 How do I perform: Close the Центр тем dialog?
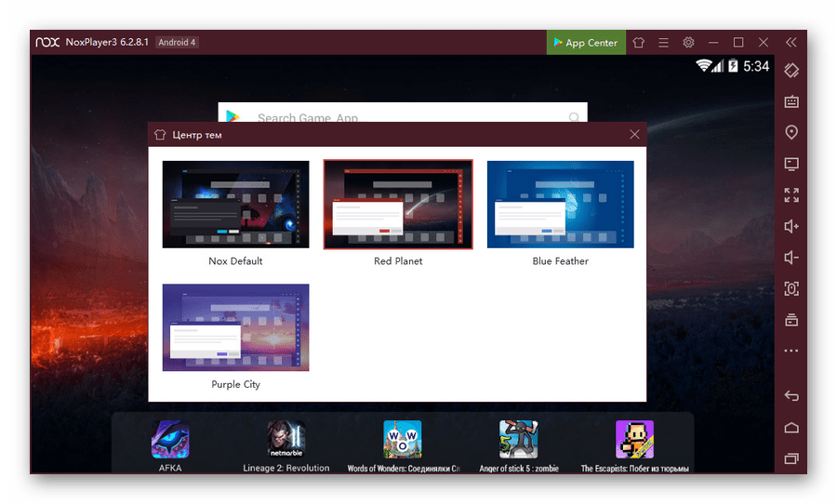coord(634,135)
